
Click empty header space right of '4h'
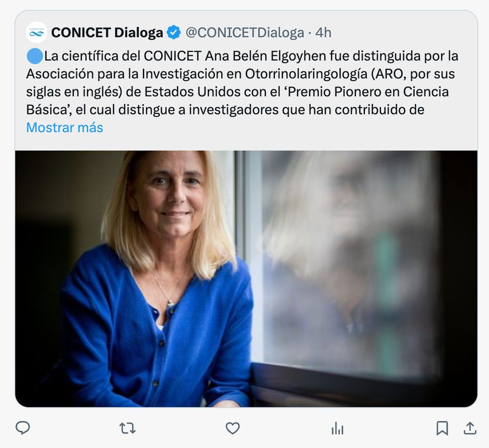pos(402,32)
